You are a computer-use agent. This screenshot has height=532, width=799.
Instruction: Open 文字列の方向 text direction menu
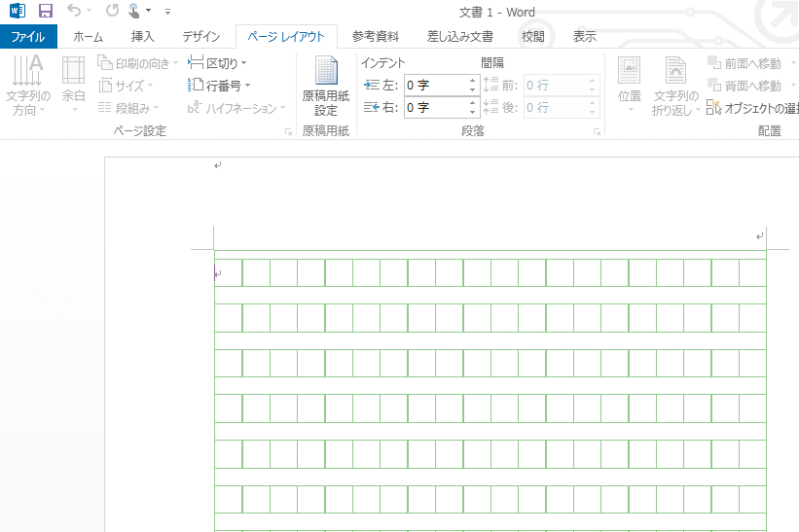coord(27,86)
